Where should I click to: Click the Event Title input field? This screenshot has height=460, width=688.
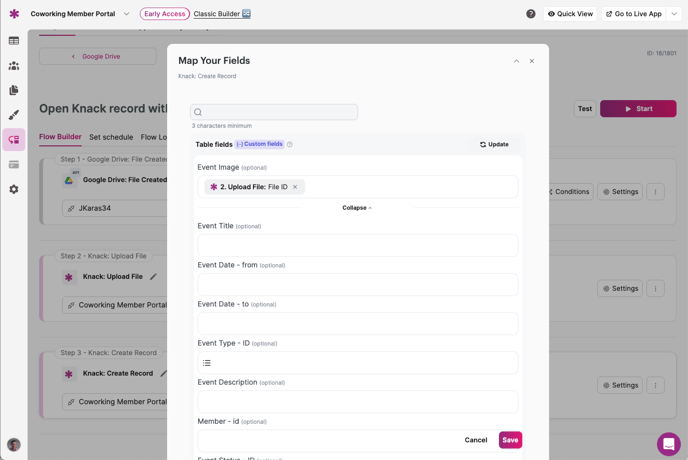click(358, 245)
